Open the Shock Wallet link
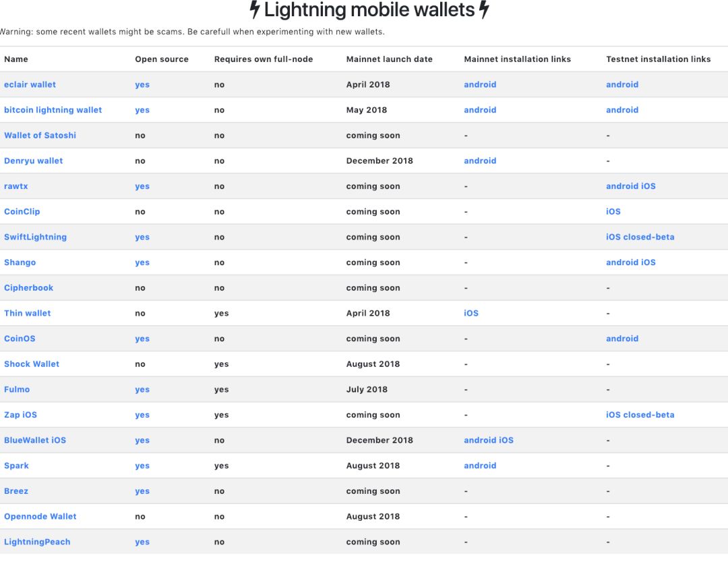 pyautogui.click(x=32, y=364)
